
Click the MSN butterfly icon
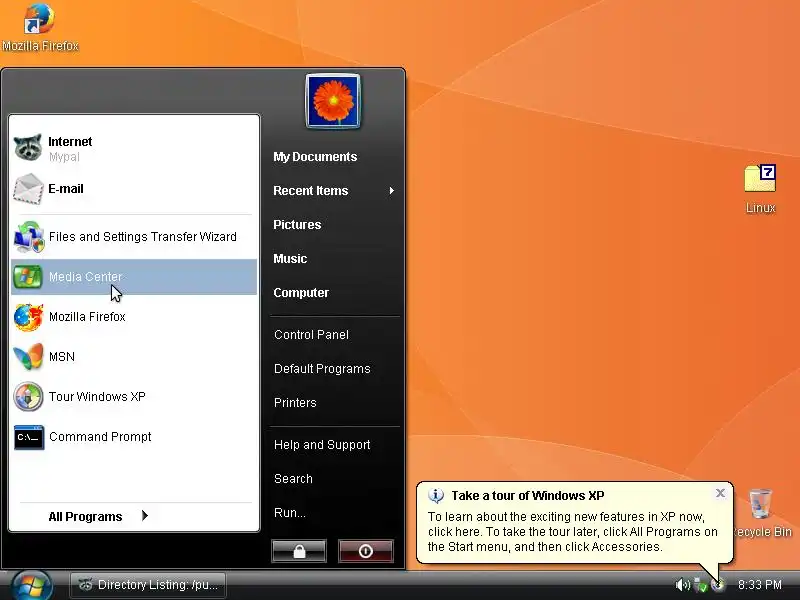(28, 357)
